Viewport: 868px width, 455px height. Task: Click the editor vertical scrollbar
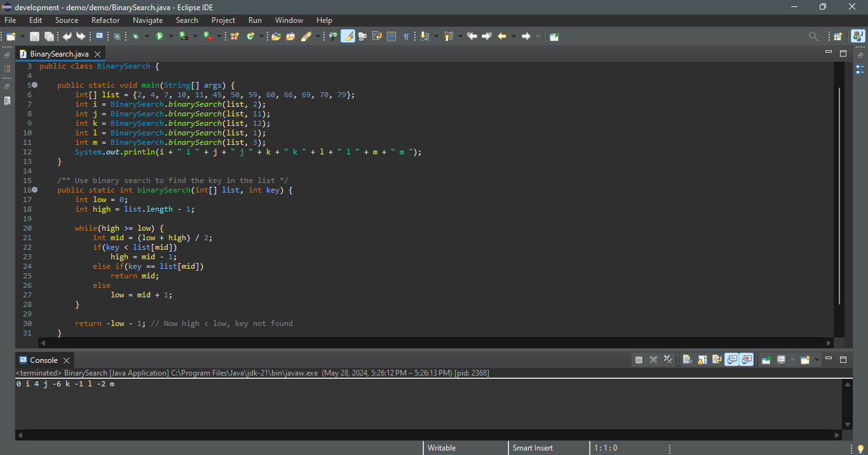coord(839,196)
